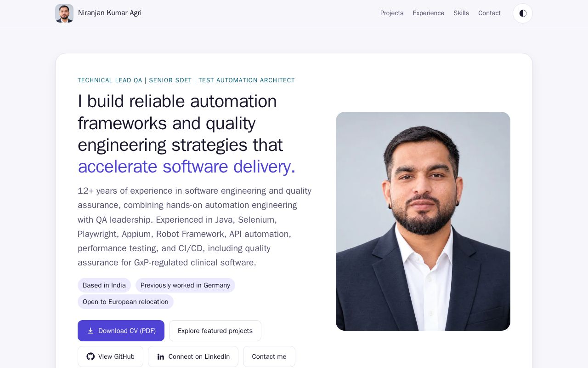Click the '12+ years of experience' paragraph
Viewport: 588px width, 368px height.
195,227
